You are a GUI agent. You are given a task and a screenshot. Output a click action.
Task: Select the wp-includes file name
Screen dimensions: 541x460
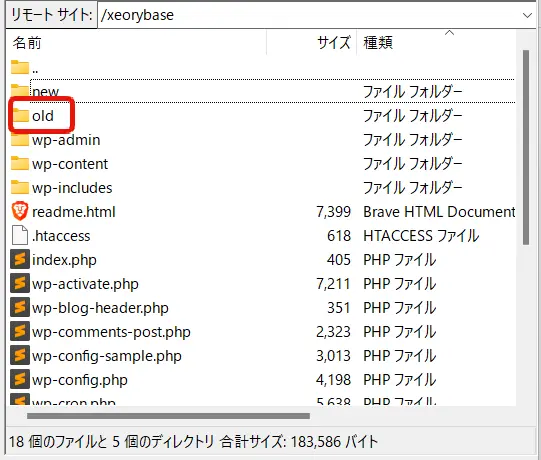tap(72, 188)
